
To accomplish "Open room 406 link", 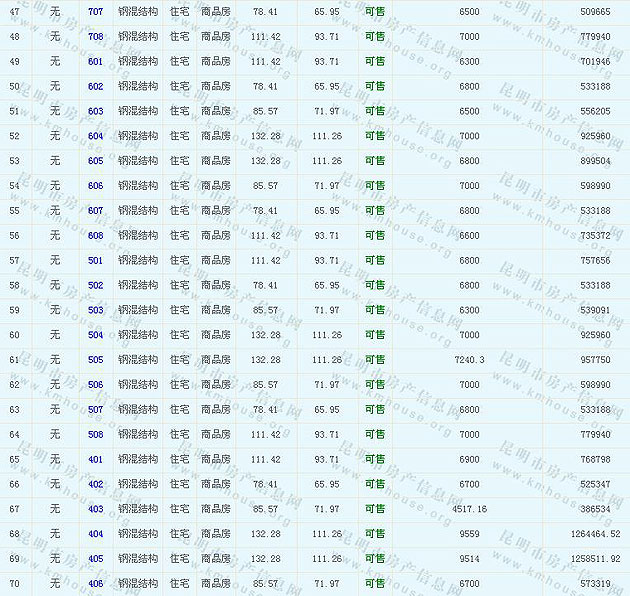I will pyautogui.click(x=95, y=583).
